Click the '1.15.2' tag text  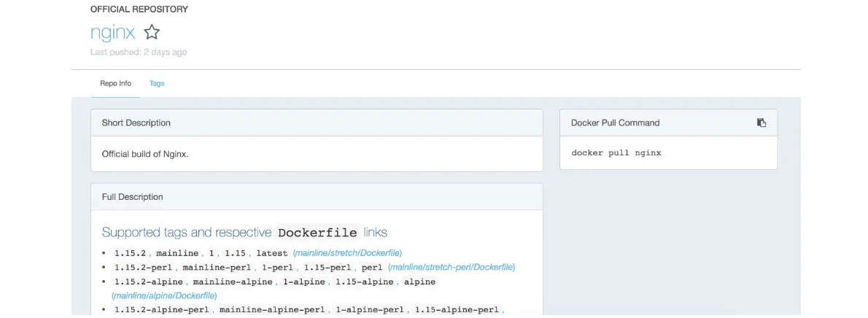tap(130, 253)
